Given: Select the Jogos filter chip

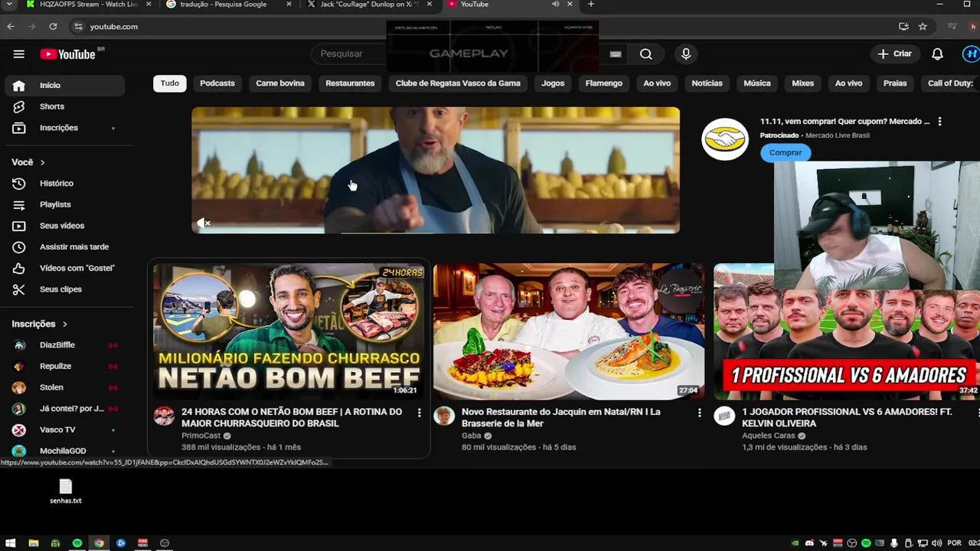Looking at the screenshot, I should tap(553, 83).
